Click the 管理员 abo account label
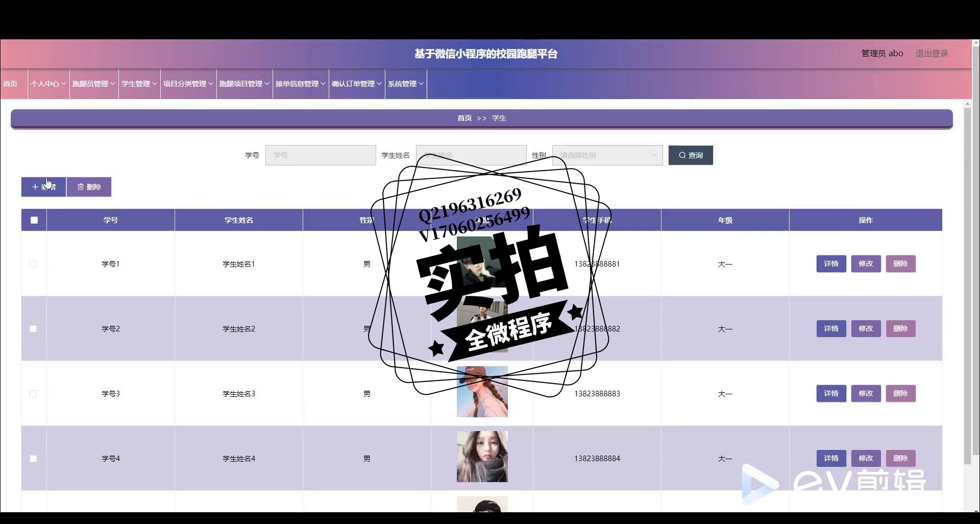The width and height of the screenshot is (980, 524). click(x=882, y=54)
